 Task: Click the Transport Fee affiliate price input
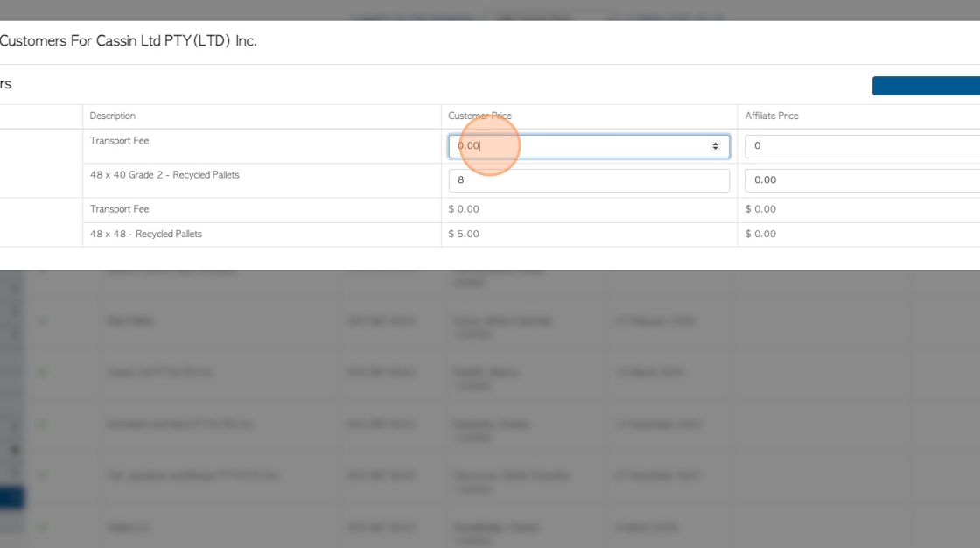[x=863, y=146]
